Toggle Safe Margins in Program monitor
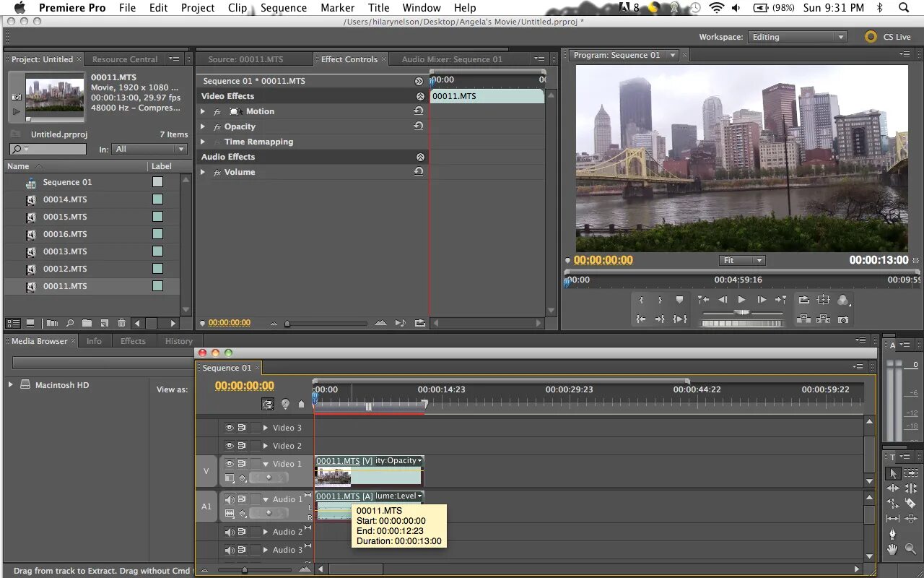The image size is (924, 578). pos(823,300)
